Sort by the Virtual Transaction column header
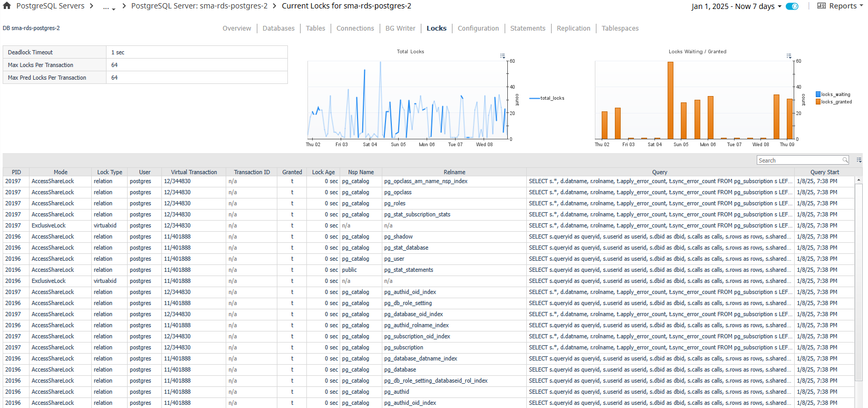 click(194, 172)
